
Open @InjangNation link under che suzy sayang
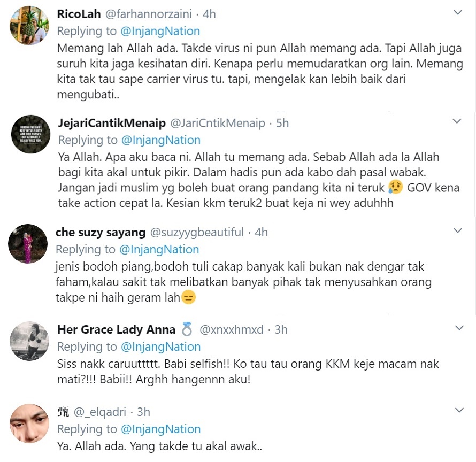pos(159,250)
